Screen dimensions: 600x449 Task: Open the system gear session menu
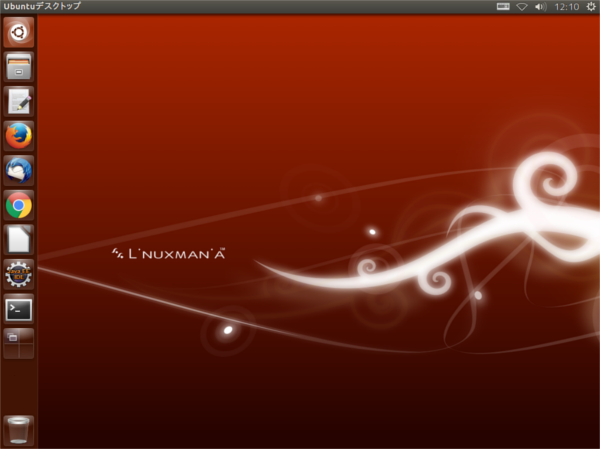point(589,7)
